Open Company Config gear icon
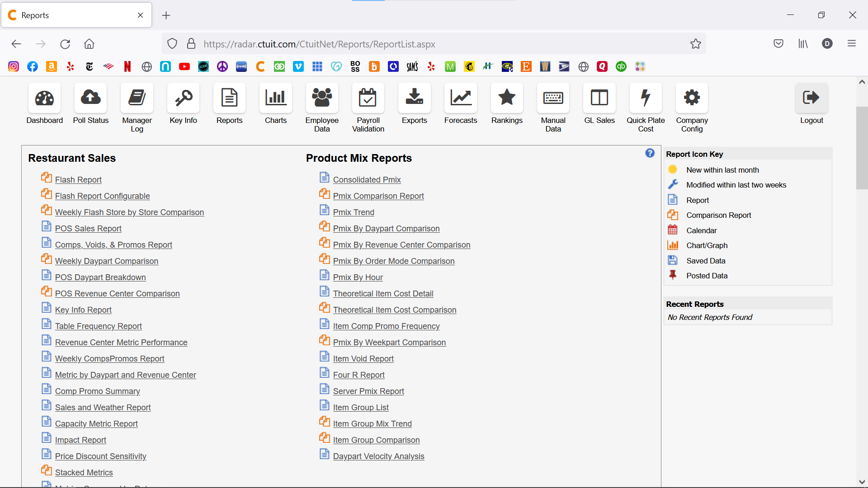 692,98
